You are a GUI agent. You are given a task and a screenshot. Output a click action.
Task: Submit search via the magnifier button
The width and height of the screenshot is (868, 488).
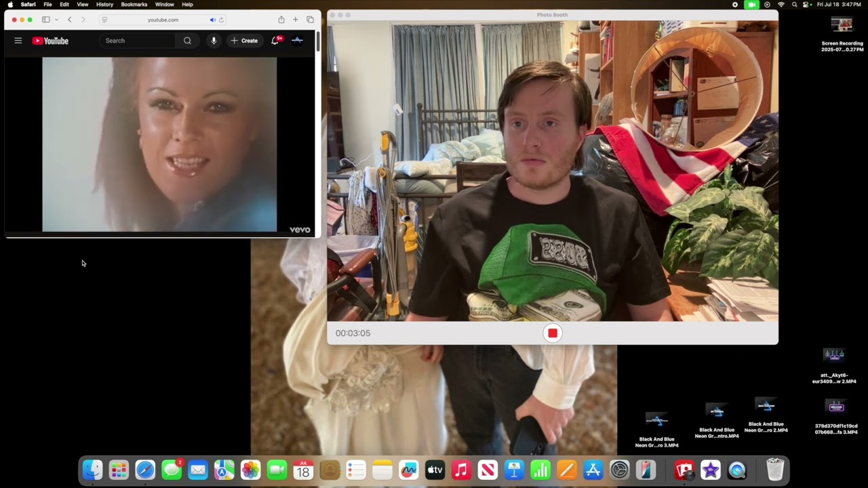coord(187,41)
